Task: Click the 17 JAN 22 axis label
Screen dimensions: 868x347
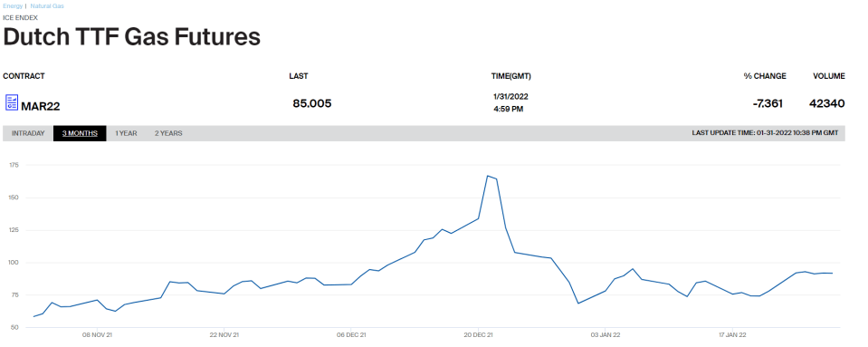Action: pos(732,335)
